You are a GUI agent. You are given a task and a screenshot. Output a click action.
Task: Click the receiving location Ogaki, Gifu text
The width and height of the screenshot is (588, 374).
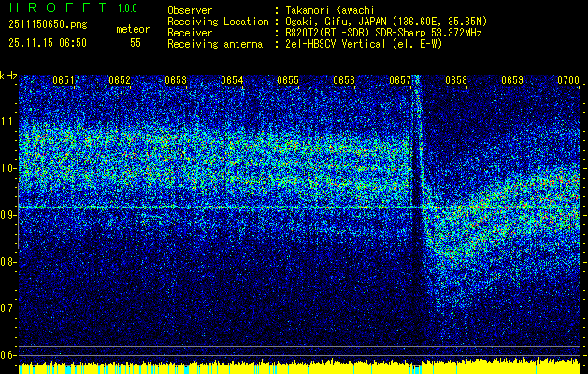386,22
